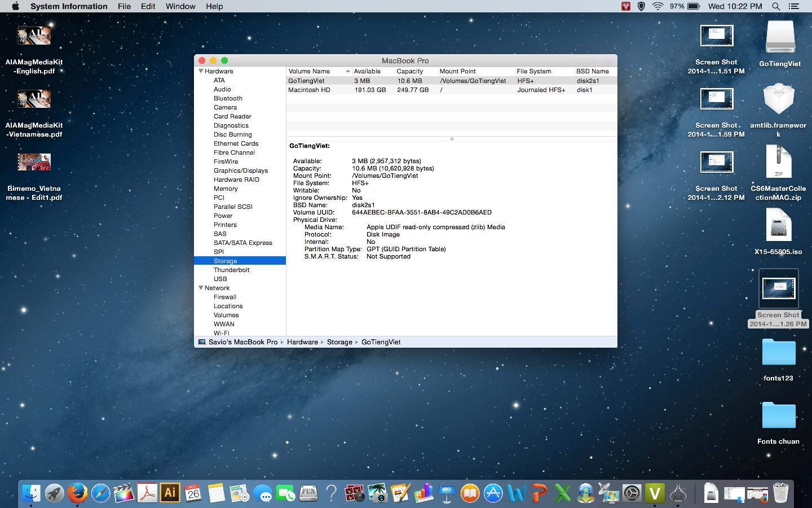Image resolution: width=812 pixels, height=508 pixels.
Task: Open the Help menu
Action: tap(214, 6)
